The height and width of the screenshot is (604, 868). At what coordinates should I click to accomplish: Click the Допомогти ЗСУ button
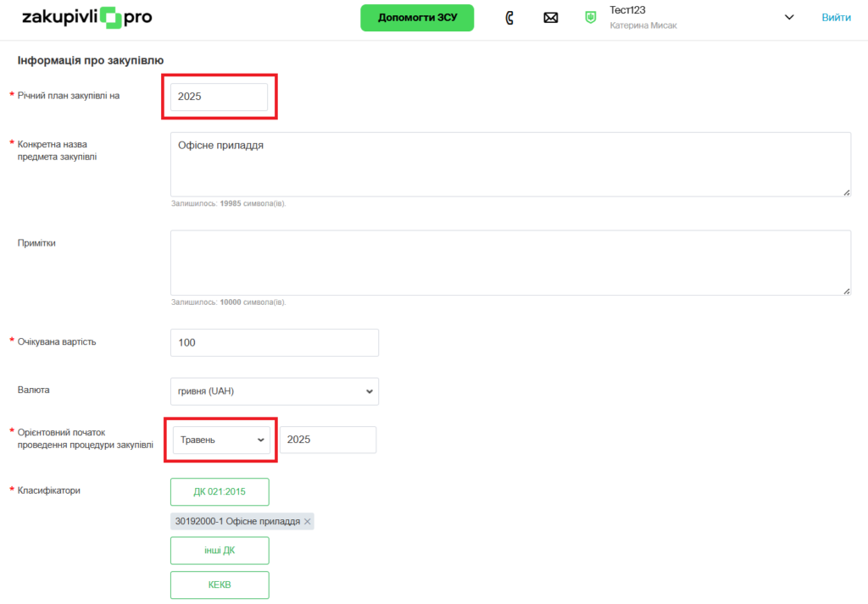point(417,18)
